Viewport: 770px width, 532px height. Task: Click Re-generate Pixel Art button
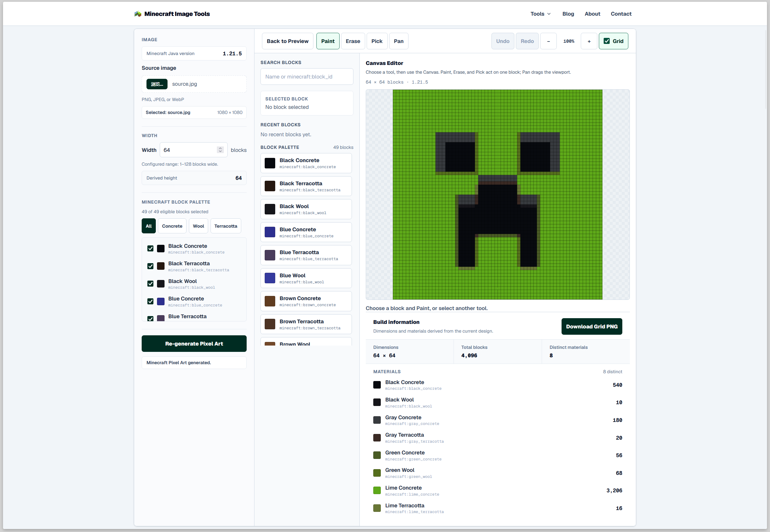(194, 344)
